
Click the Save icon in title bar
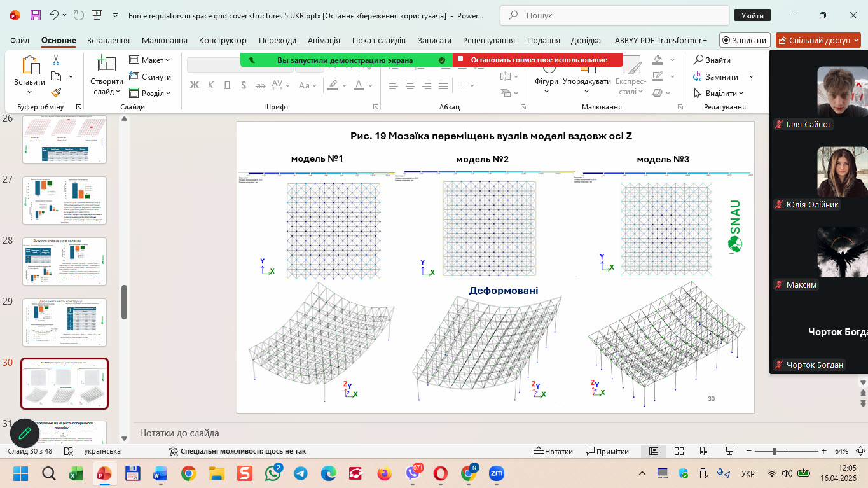point(36,15)
